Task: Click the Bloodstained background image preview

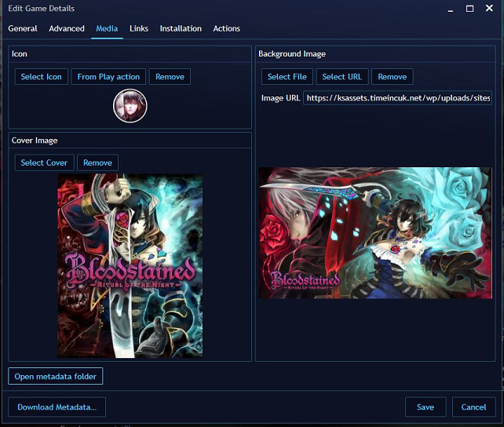Action: 375,233
